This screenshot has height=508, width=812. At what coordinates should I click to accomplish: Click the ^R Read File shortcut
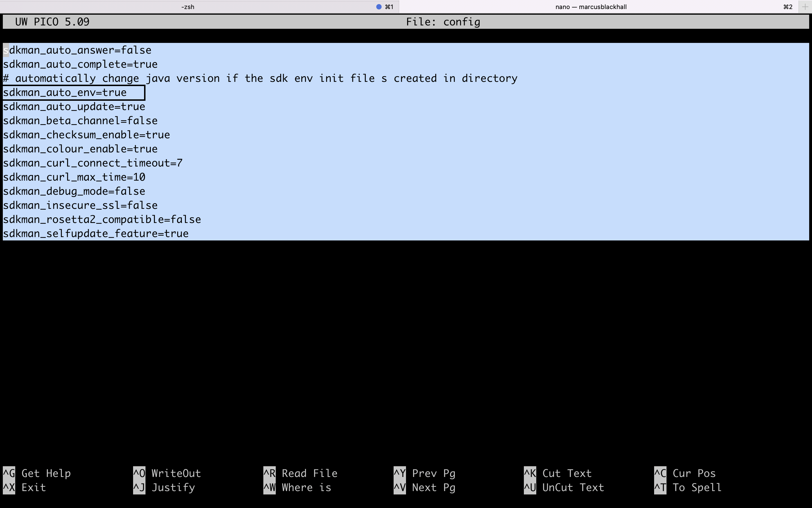(x=300, y=473)
